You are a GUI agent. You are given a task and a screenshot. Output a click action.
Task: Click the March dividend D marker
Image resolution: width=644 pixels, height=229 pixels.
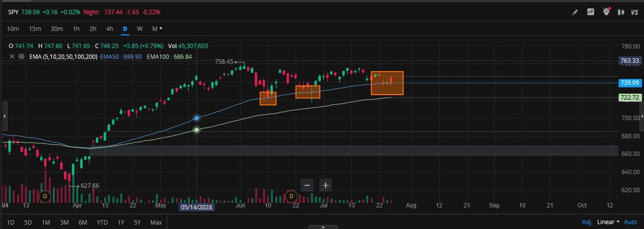pyautogui.click(x=45, y=197)
